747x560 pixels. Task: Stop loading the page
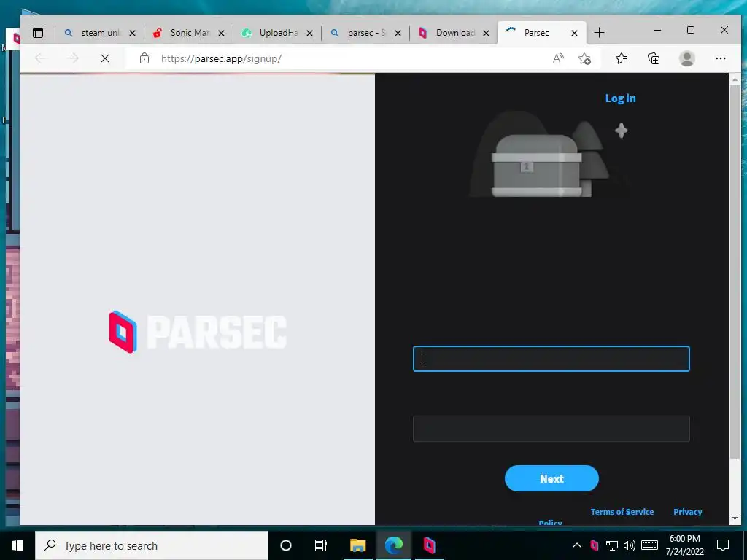point(105,58)
